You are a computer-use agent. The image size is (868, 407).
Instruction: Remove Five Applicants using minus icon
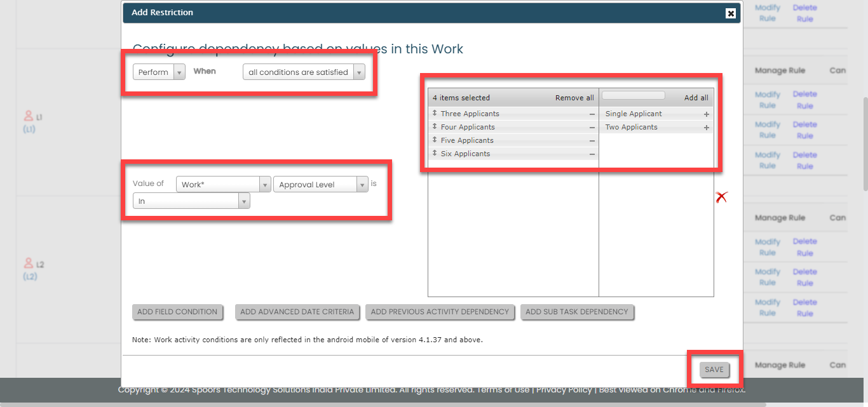tap(592, 141)
